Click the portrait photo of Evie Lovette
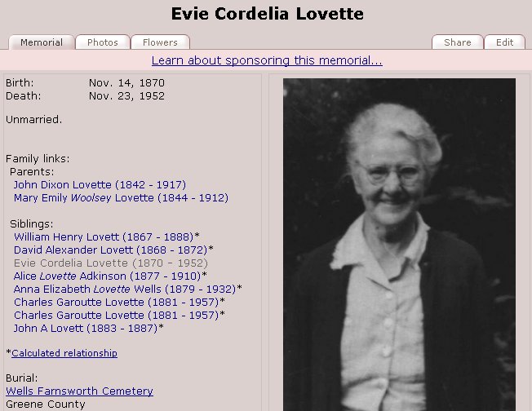 pos(399,245)
